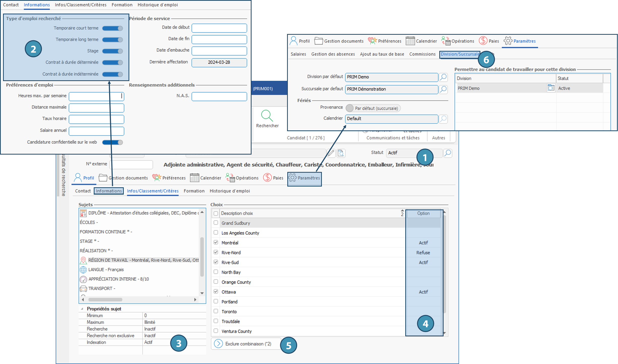Check the Toronto checkbox

(216, 311)
